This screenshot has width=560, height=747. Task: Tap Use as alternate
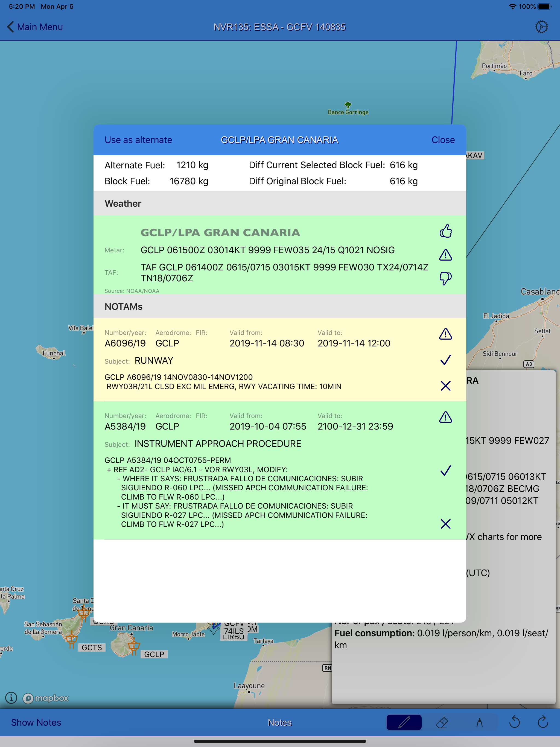click(138, 140)
